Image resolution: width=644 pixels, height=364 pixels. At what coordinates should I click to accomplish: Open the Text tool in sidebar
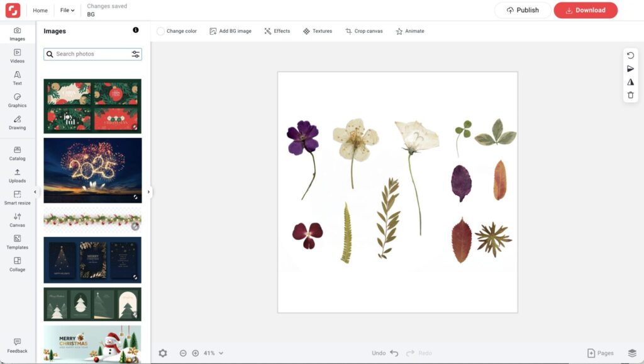(18, 78)
